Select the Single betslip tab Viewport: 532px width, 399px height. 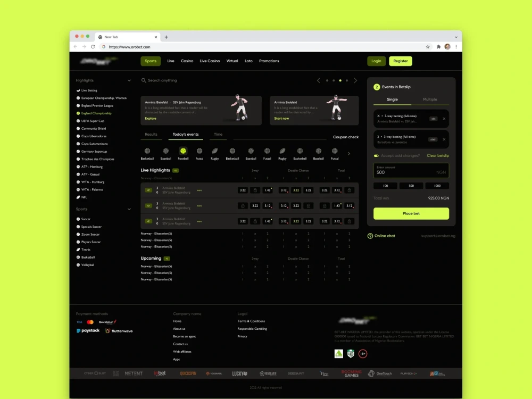click(x=392, y=99)
